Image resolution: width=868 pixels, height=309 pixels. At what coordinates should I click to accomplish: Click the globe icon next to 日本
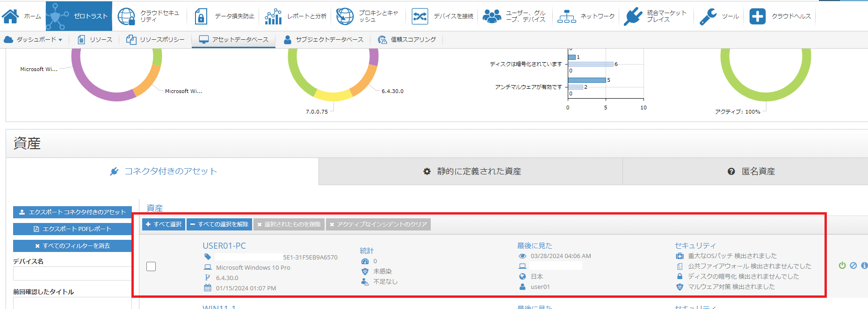[x=522, y=276]
